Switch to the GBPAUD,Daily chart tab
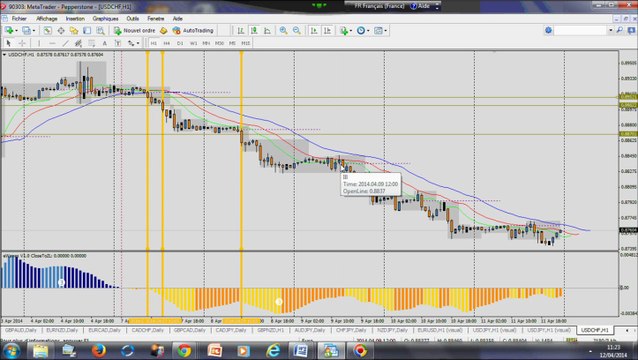Screen dimensions: 638x360 click(x=21, y=330)
